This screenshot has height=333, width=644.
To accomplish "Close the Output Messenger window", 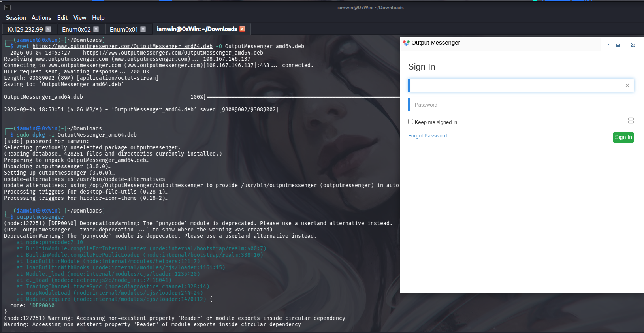I will 633,45.
